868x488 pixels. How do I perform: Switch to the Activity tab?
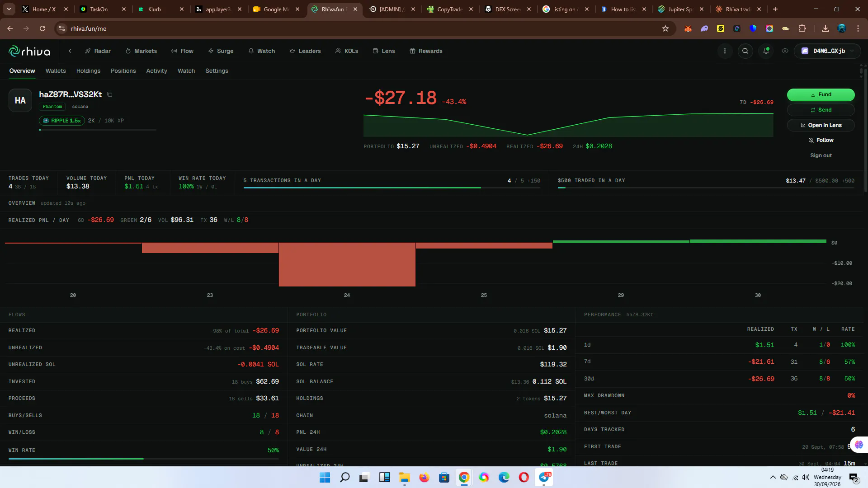point(156,71)
